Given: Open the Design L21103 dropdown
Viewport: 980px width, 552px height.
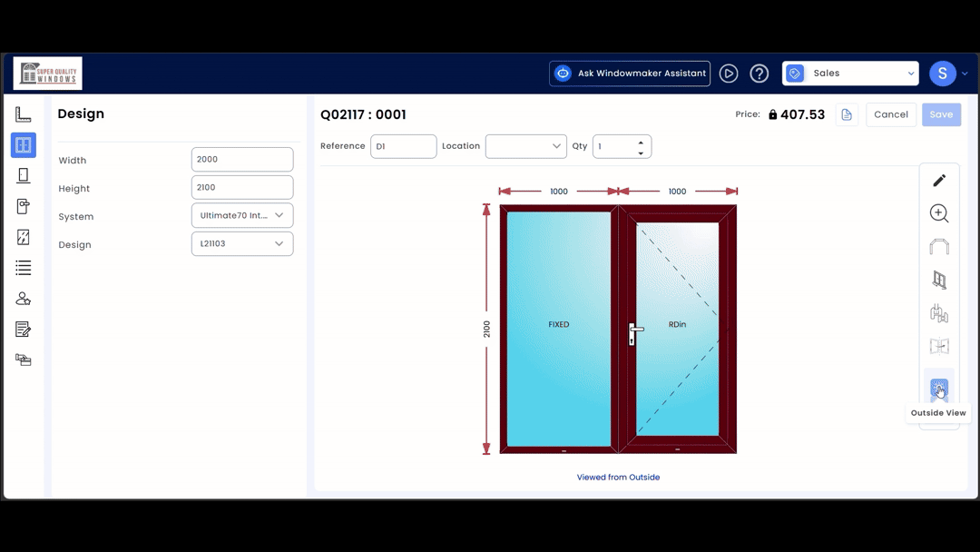Looking at the screenshot, I should point(242,244).
